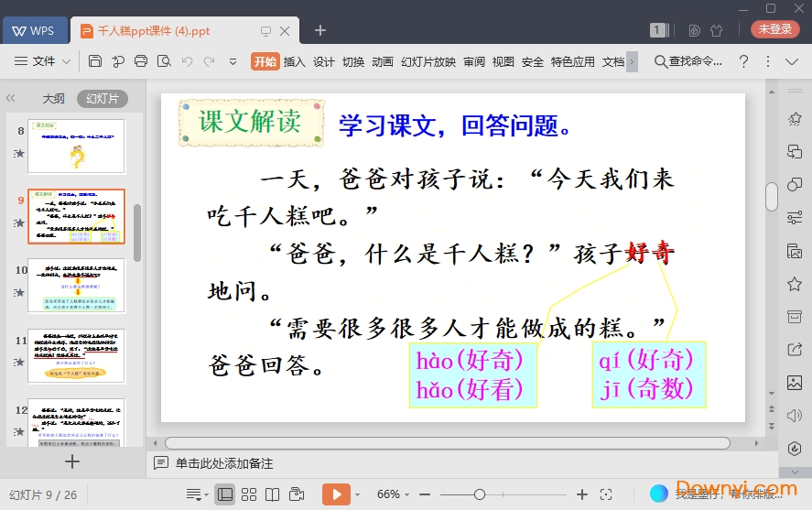The width and height of the screenshot is (812, 510).
Task: Click the zoom slider handle
Action: point(479,494)
